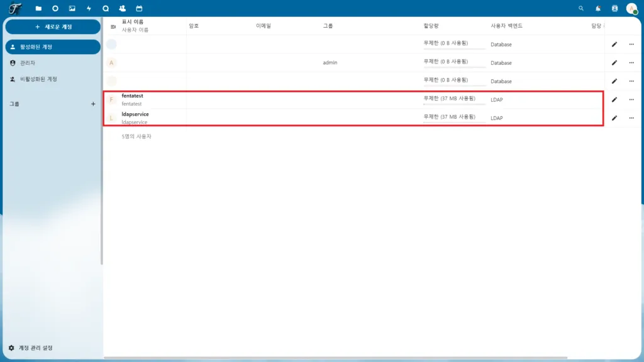Screen dimensions: 644x362
Task: Open the Activity app
Action: tap(88, 9)
